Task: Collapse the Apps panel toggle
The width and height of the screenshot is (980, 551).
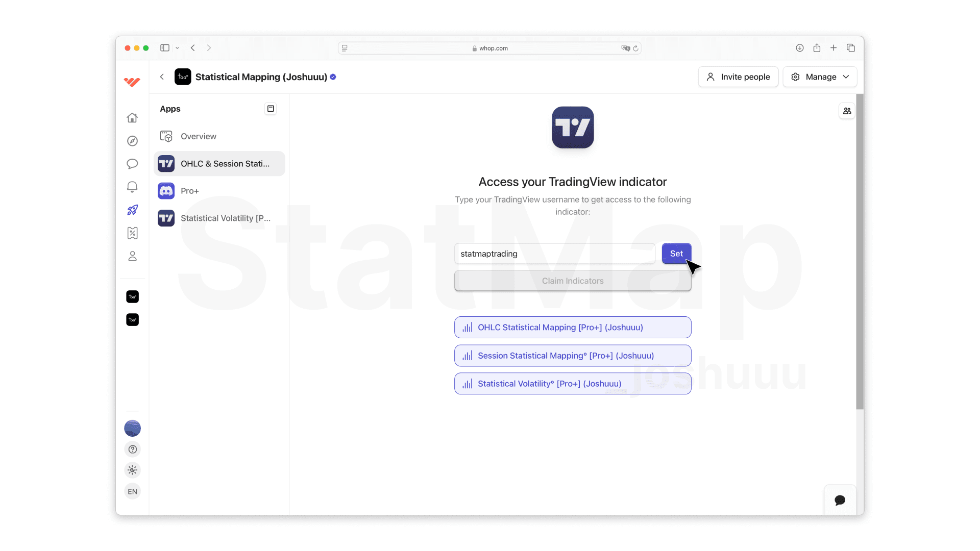Action: (271, 109)
